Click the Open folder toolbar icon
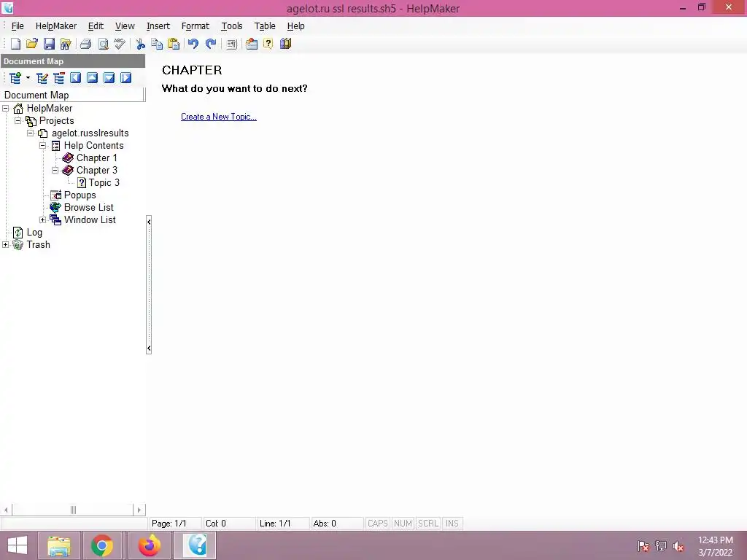The image size is (747, 560). click(x=32, y=44)
